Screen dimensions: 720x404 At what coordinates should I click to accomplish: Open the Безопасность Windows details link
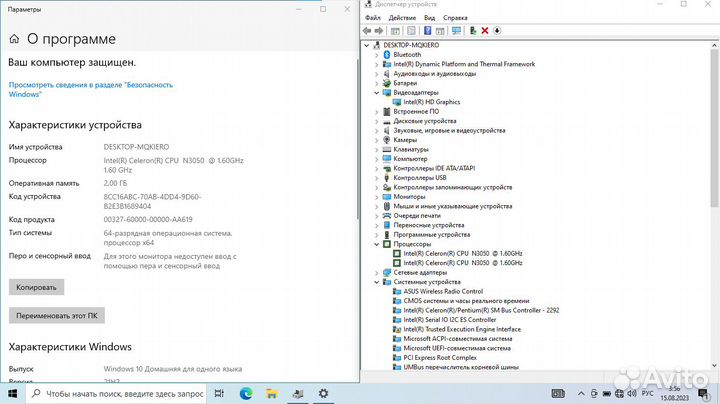click(x=90, y=89)
